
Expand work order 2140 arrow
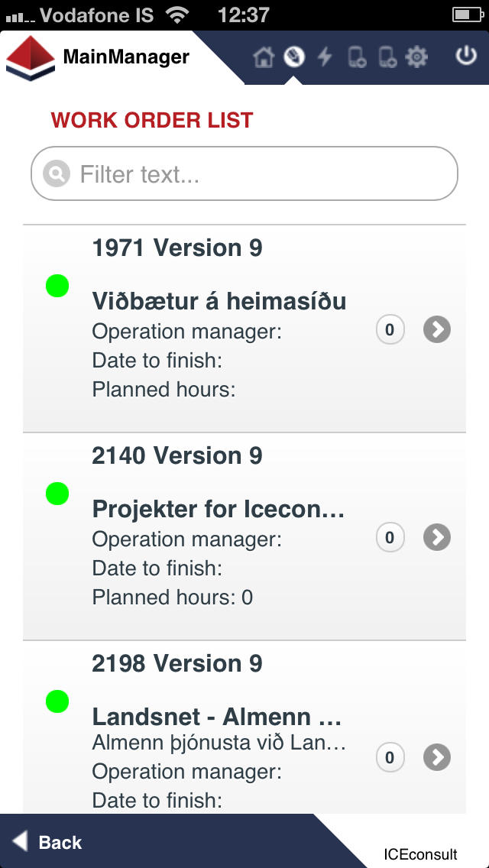[x=437, y=537]
